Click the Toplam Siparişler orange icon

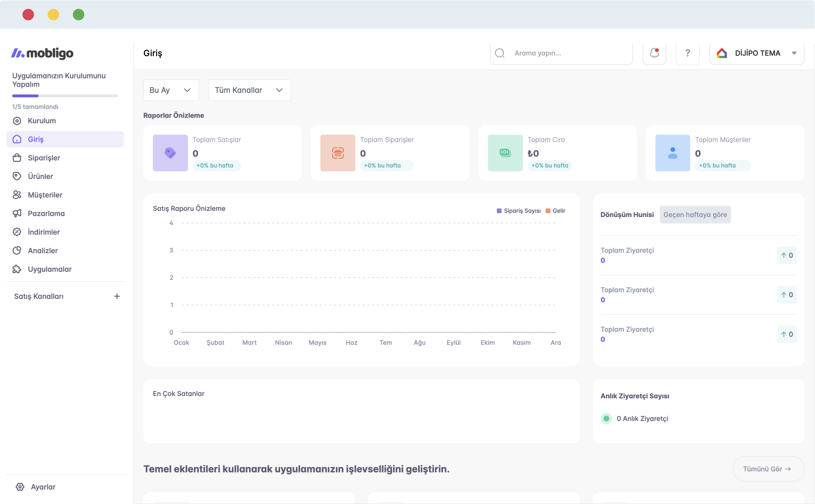coord(338,153)
